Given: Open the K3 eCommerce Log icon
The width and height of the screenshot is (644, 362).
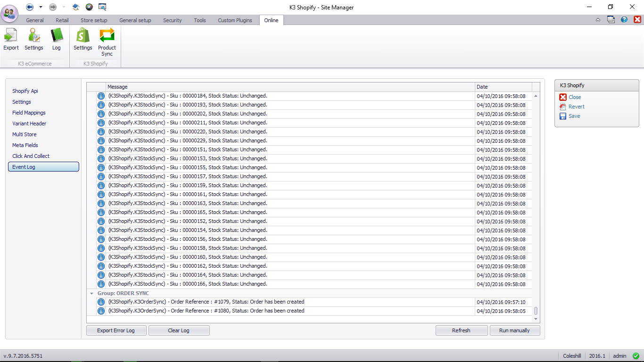Looking at the screenshot, I should [x=57, y=36].
